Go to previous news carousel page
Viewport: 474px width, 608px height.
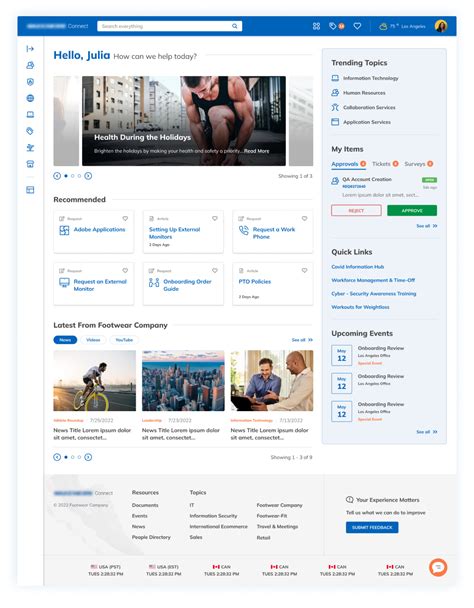[x=57, y=457]
